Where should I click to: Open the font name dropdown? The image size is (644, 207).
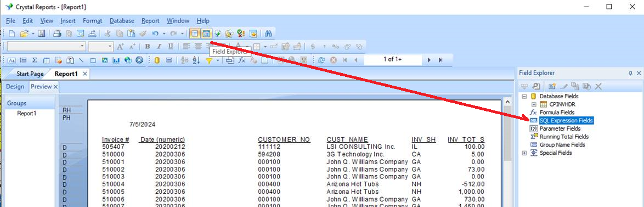(82, 47)
